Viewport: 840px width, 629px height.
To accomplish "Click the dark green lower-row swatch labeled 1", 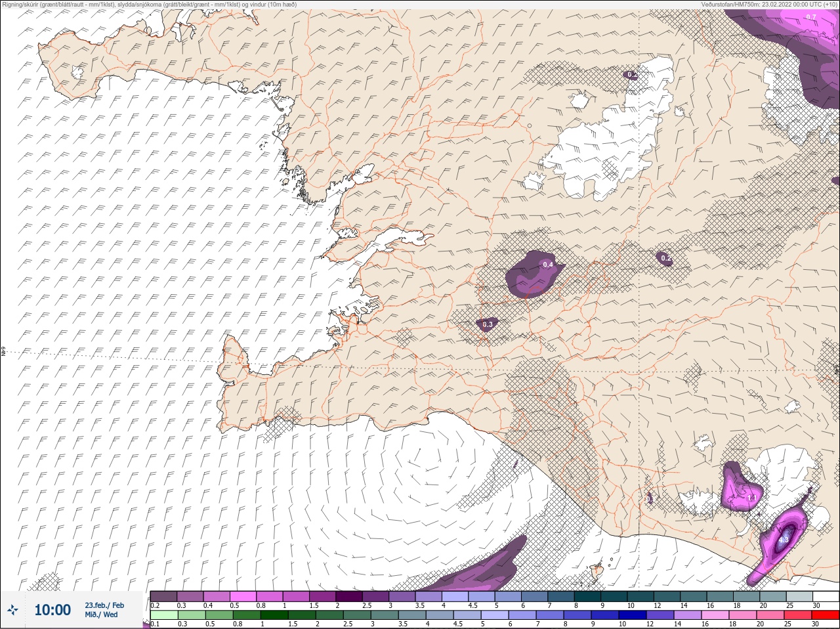I will [274, 615].
